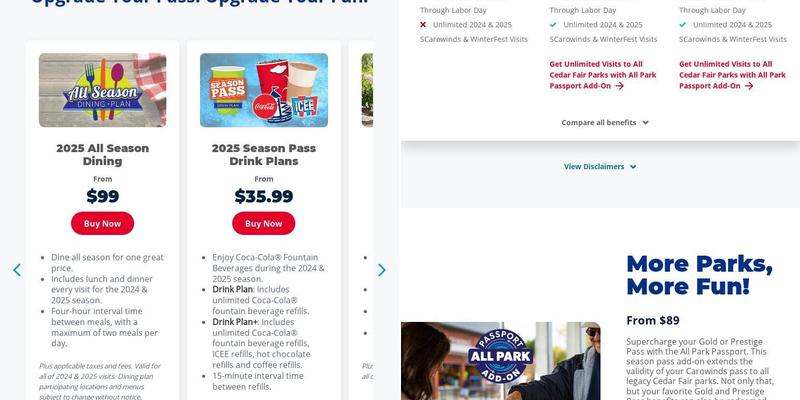Click green checkmark in middle pass column
Screen dimensions: 800x400
click(x=553, y=24)
